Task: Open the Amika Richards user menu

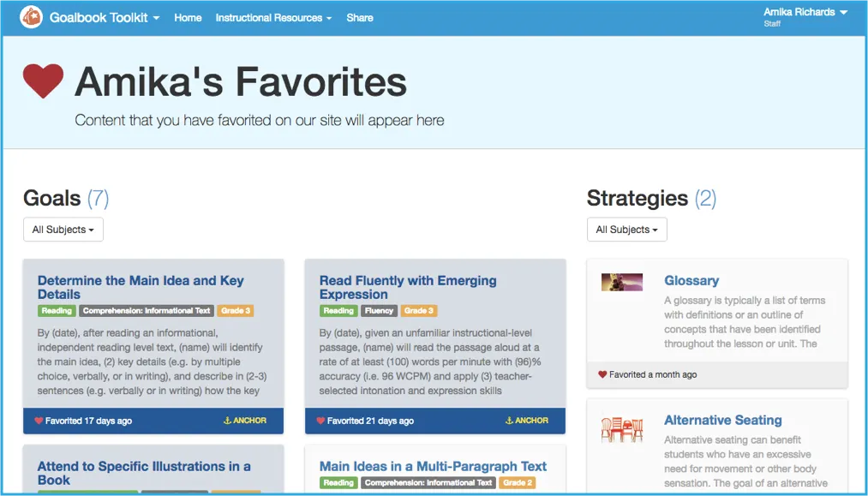Action: click(x=805, y=13)
